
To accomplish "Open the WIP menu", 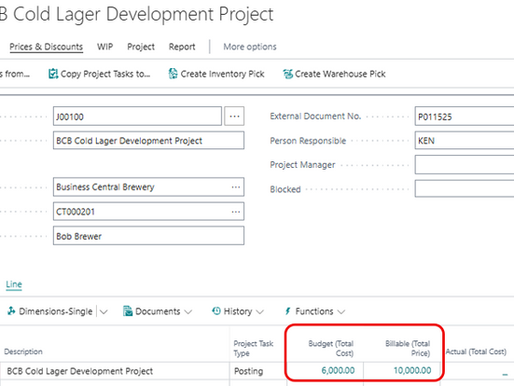I will pos(105,47).
